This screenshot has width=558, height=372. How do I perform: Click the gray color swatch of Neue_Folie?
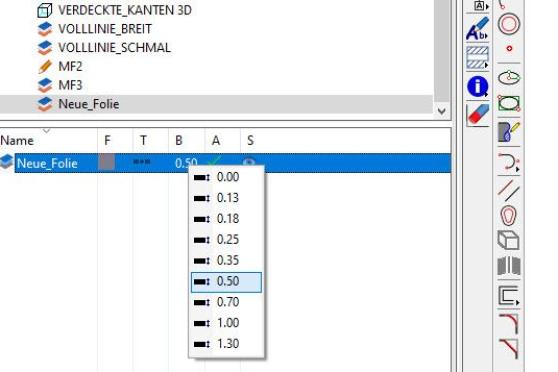coord(108,162)
